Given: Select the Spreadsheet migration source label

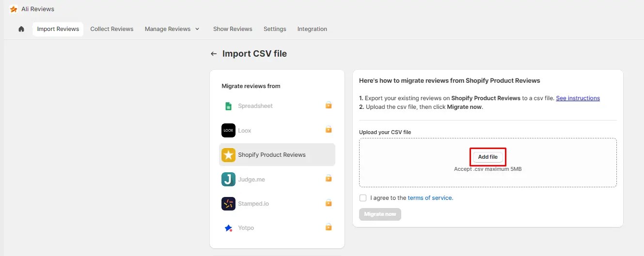Looking at the screenshot, I should (255, 106).
